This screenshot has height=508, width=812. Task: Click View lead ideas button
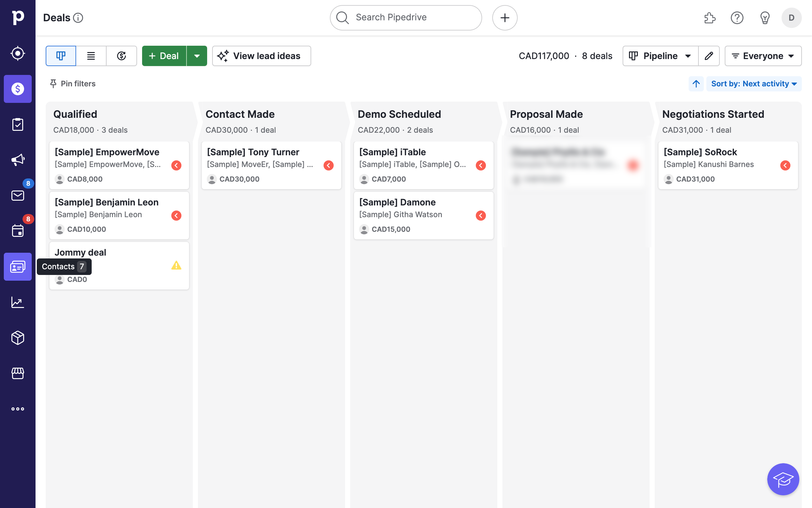click(x=261, y=56)
